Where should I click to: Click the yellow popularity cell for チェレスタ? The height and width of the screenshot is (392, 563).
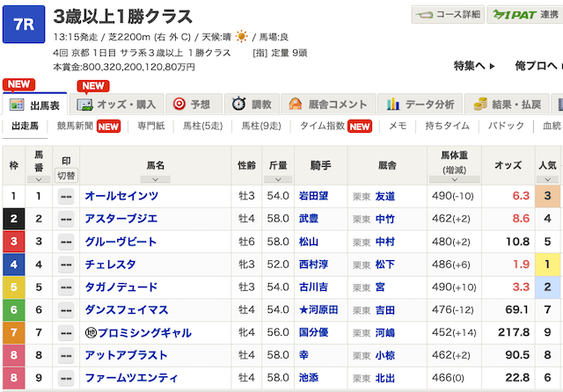(x=548, y=265)
